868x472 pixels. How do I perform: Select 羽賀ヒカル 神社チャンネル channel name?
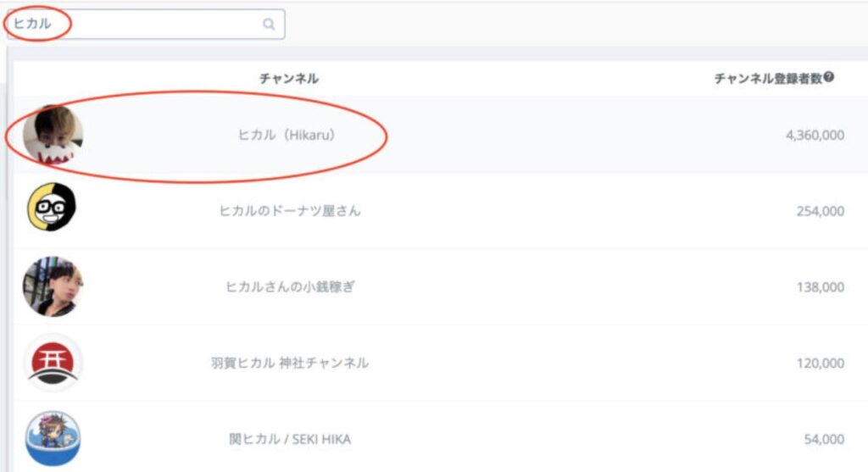[x=290, y=363]
